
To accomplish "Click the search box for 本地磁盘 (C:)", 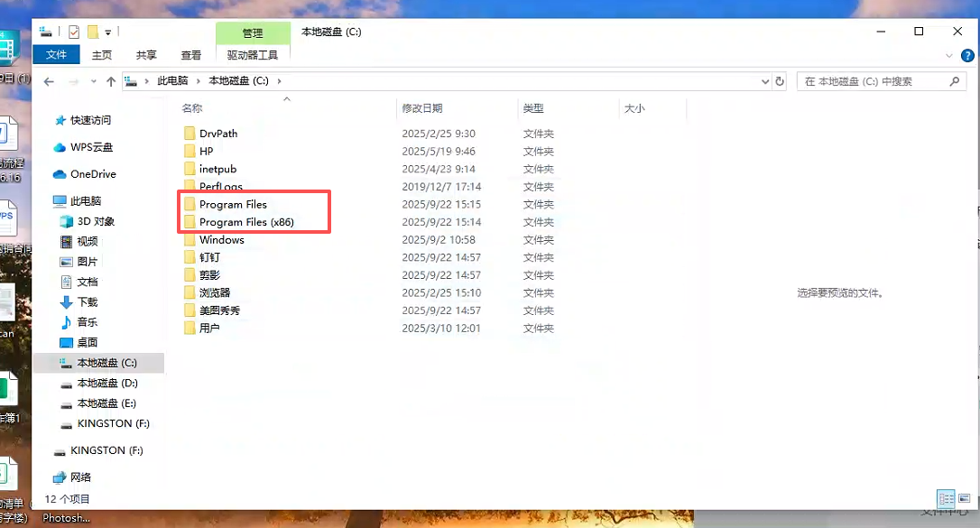I will click(871, 81).
